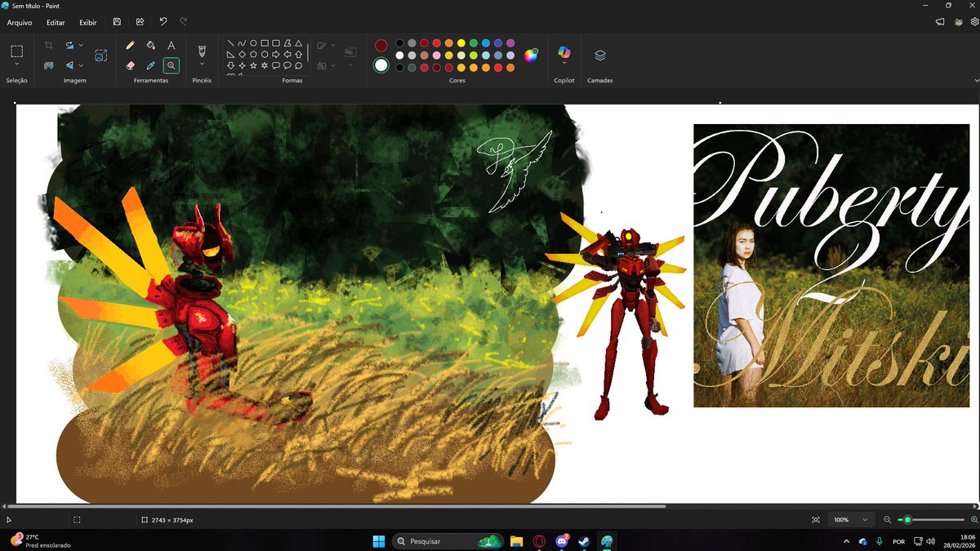
Task: Zoom in with the plus button
Action: (x=973, y=519)
